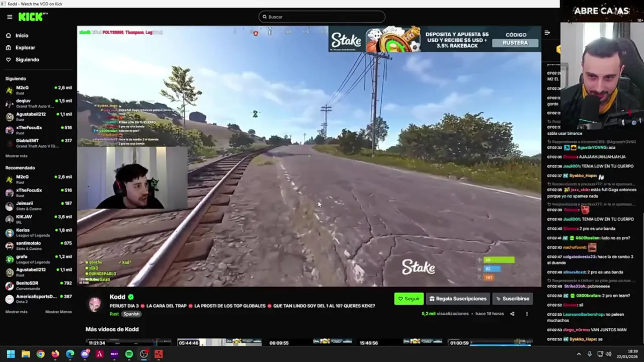
Task: Click the Más videos de Kodd heading
Action: pos(112,329)
